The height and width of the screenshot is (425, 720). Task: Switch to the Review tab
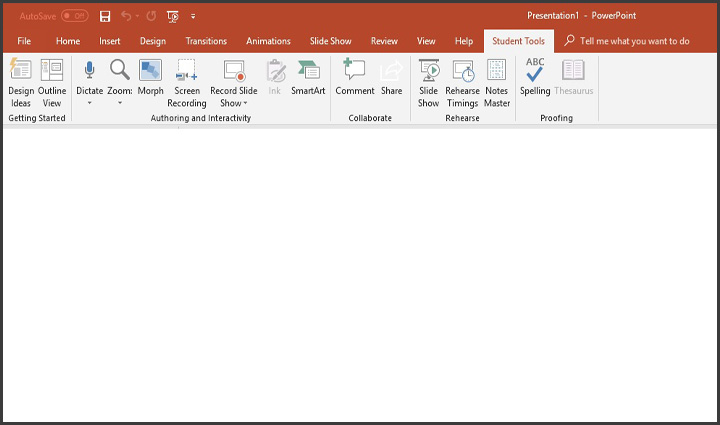[x=384, y=41]
